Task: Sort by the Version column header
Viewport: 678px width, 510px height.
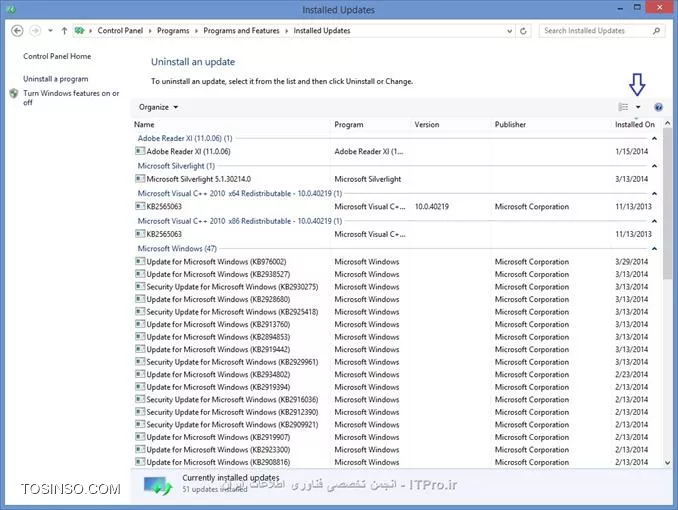Action: click(x=426, y=125)
